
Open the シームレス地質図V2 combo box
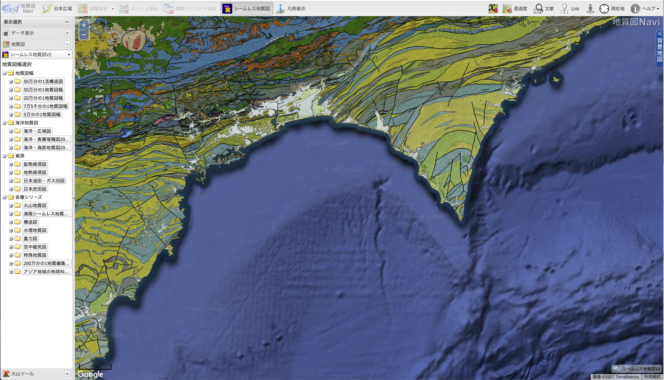pyautogui.click(x=37, y=55)
